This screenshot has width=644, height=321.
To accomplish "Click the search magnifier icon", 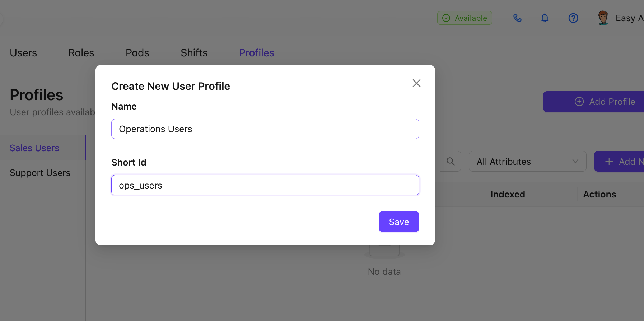I will point(451,162).
